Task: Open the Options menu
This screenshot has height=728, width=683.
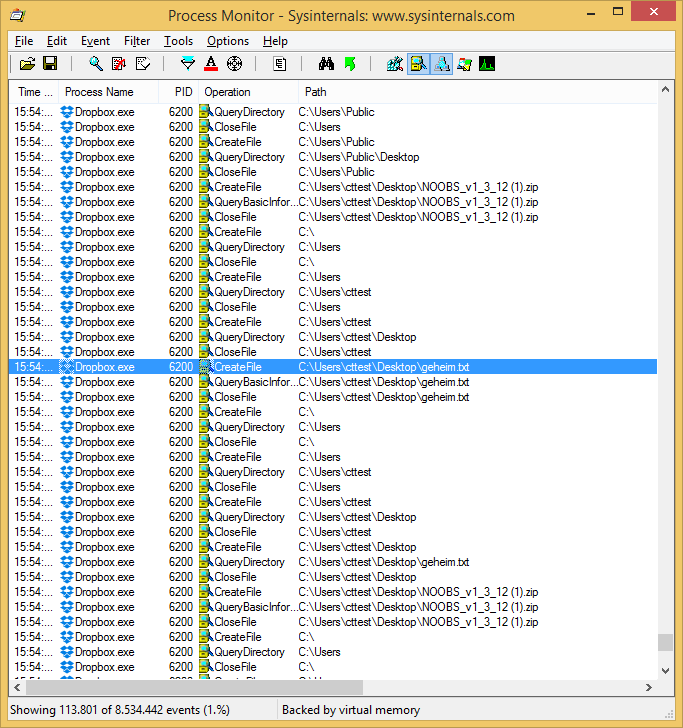Action: coord(228,41)
